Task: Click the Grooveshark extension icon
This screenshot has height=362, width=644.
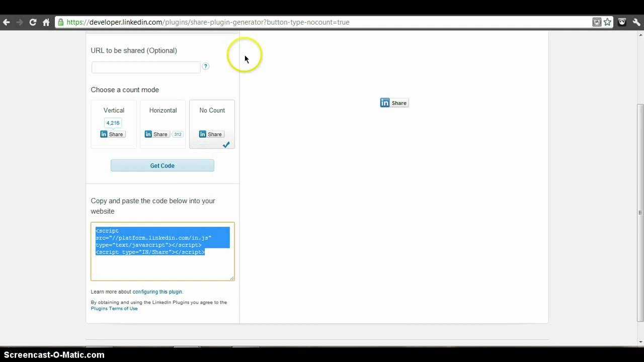Action: coord(622,22)
